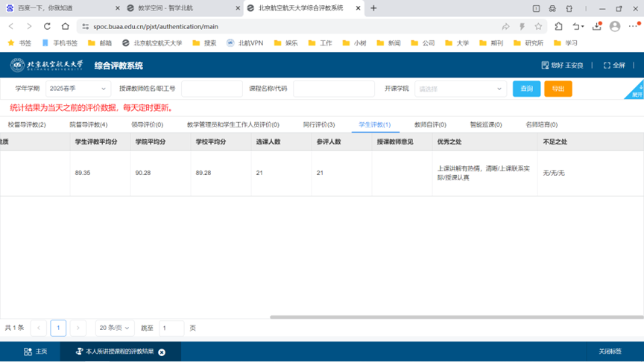Open browser three-dot menu
644x362 pixels.
(634, 26)
